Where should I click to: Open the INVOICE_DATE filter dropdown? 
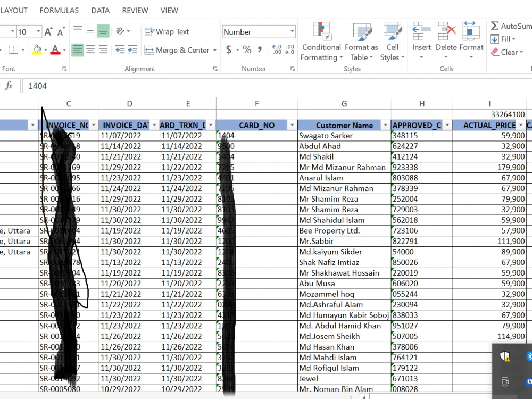154,125
